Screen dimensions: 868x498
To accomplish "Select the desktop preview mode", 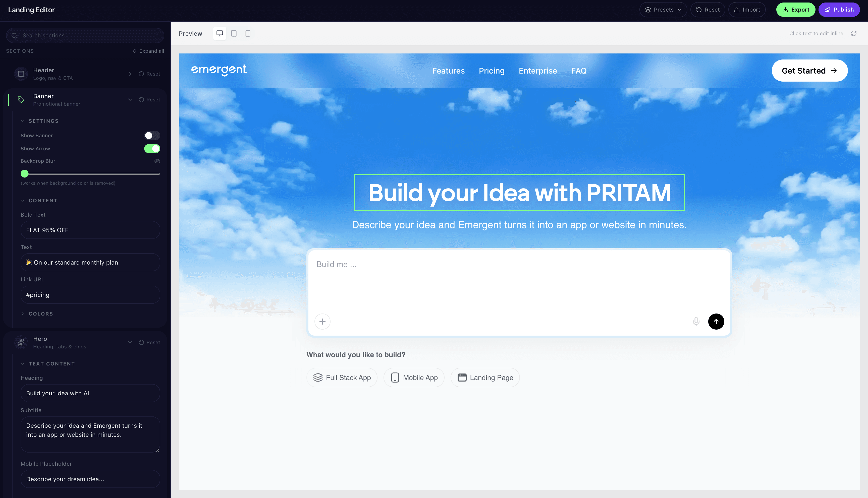I will coord(220,33).
